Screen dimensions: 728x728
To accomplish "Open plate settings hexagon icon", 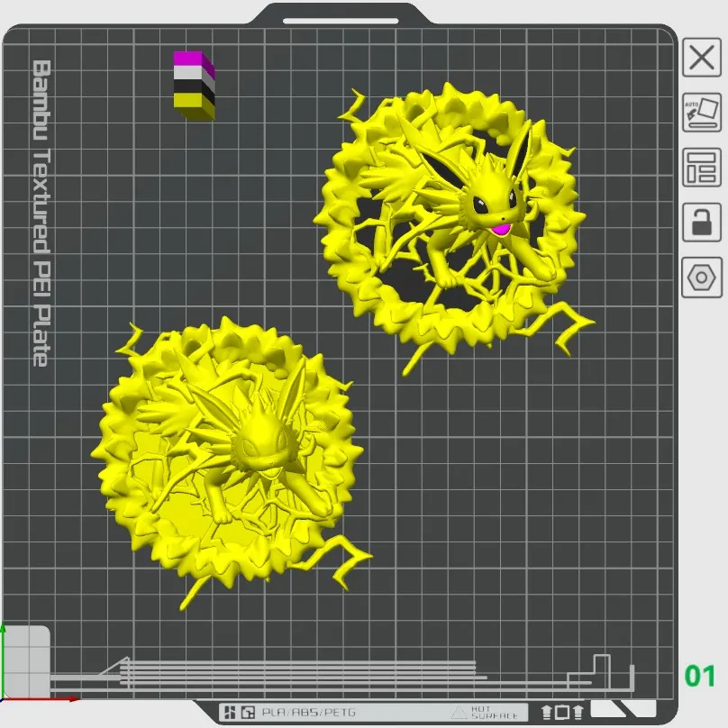I will [702, 278].
